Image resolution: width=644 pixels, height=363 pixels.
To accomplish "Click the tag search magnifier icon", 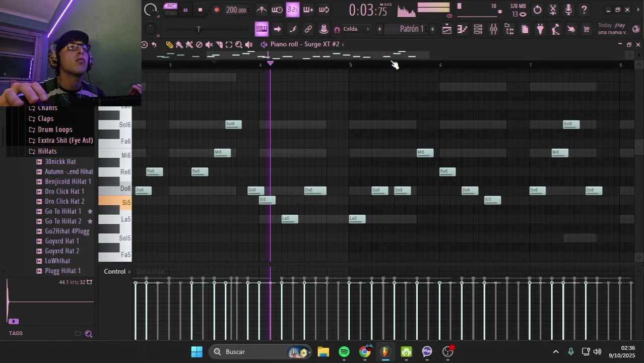I will tap(89, 333).
